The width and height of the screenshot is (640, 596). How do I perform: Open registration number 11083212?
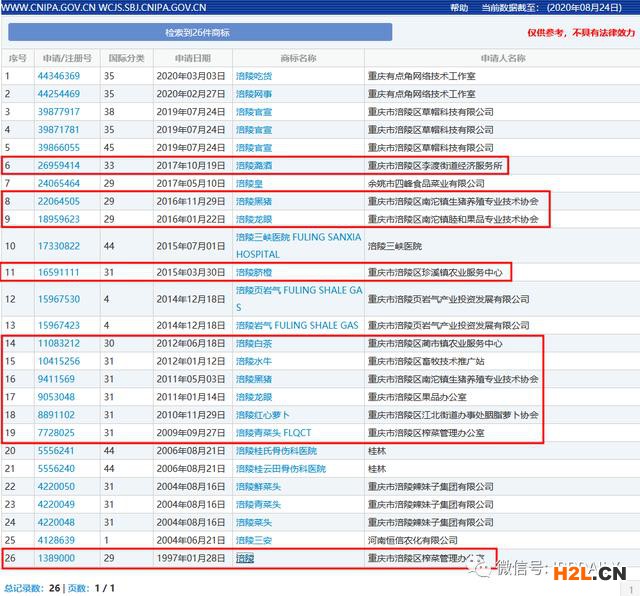(x=59, y=344)
